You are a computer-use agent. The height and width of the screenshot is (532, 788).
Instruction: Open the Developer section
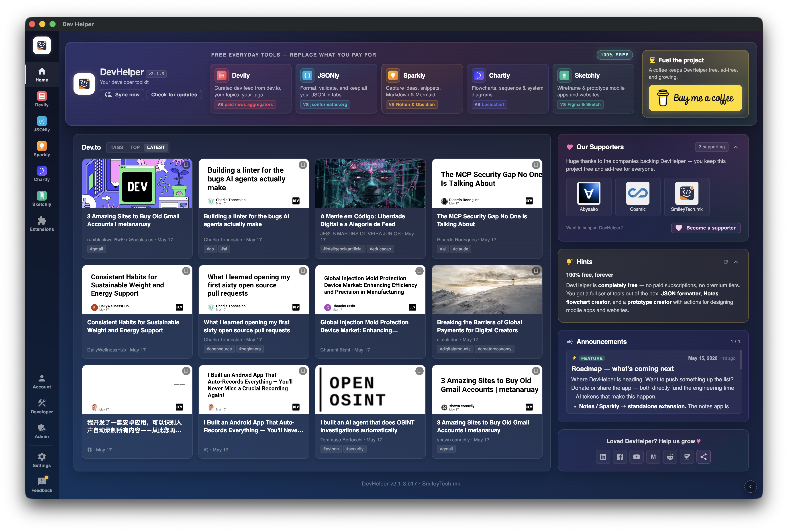[x=42, y=406]
